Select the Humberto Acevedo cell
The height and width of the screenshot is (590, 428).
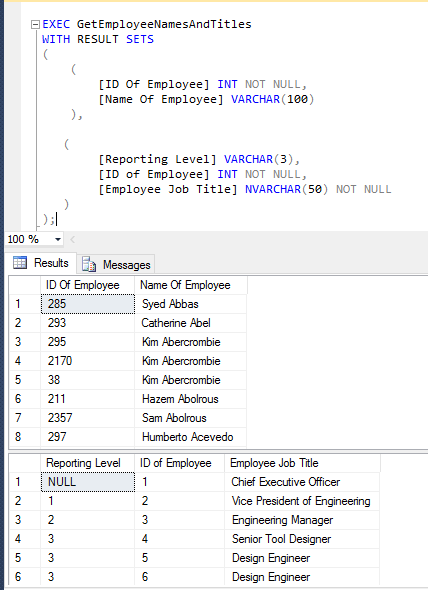[x=190, y=437]
